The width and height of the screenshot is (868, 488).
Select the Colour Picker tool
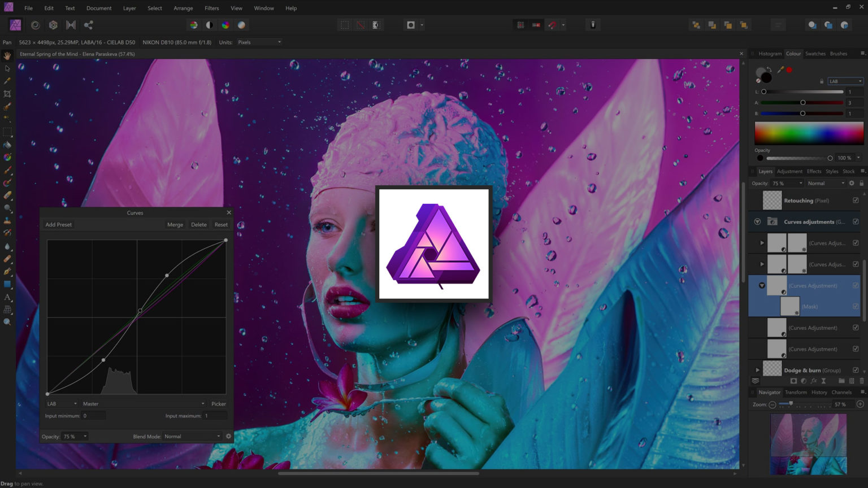click(7, 81)
